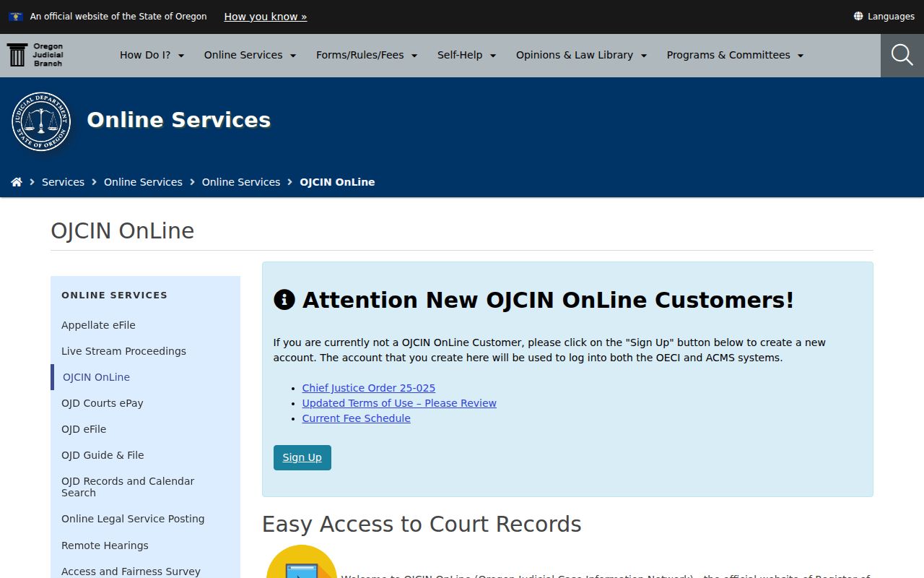Image resolution: width=924 pixels, height=578 pixels.
Task: Open the Online Services dropdown menu
Action: coord(250,55)
